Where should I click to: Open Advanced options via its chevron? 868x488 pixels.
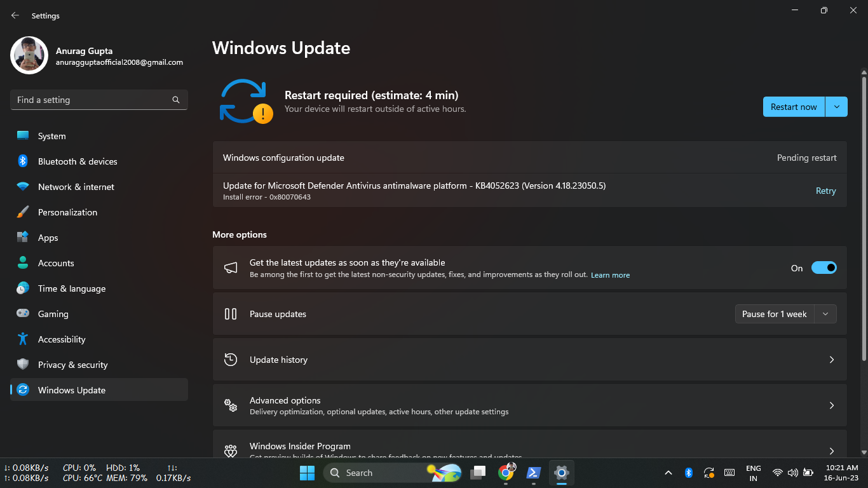point(832,405)
